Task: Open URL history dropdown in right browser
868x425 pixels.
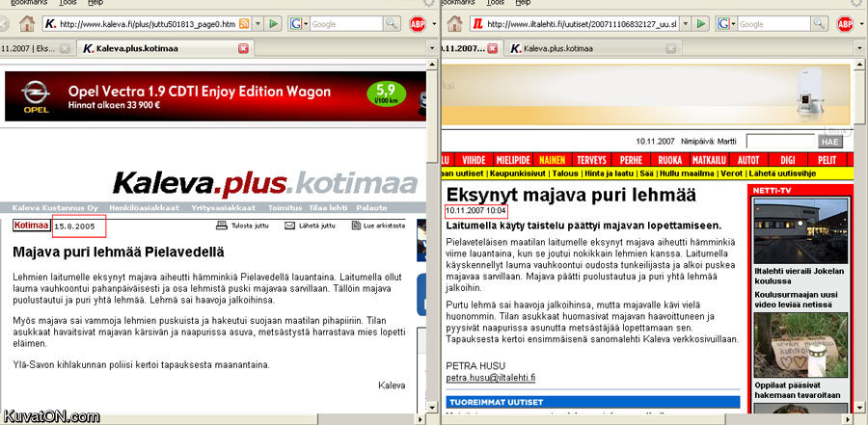Action: pos(686,24)
